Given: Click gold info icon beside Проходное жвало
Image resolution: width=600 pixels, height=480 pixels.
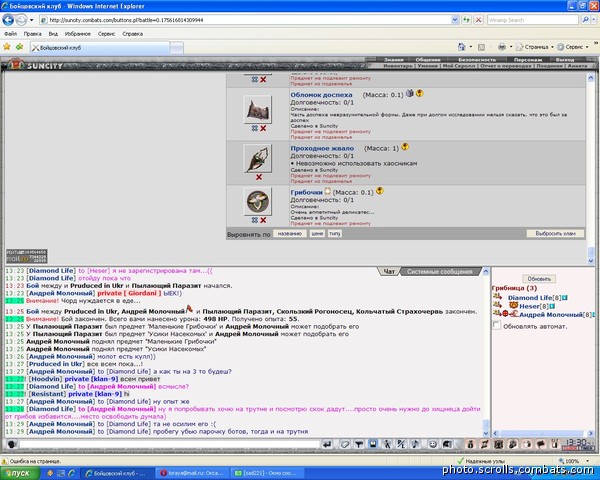Looking at the screenshot, I should 406,147.
